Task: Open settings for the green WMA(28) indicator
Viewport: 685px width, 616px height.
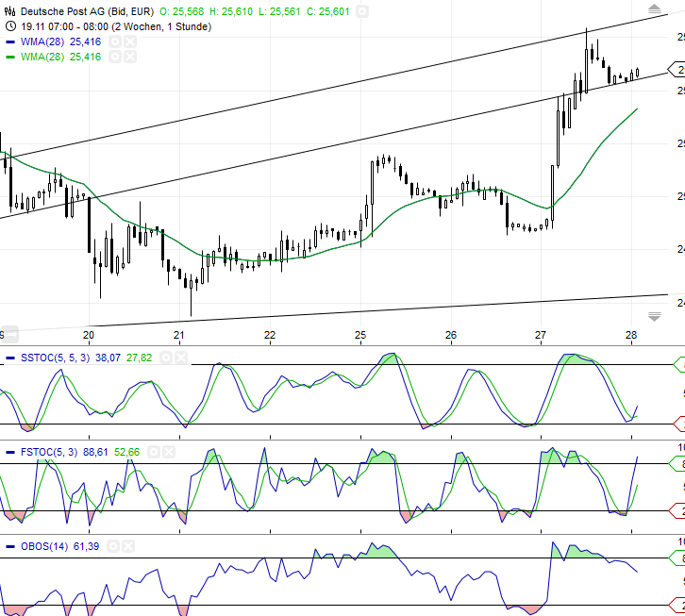Action: pos(115,57)
